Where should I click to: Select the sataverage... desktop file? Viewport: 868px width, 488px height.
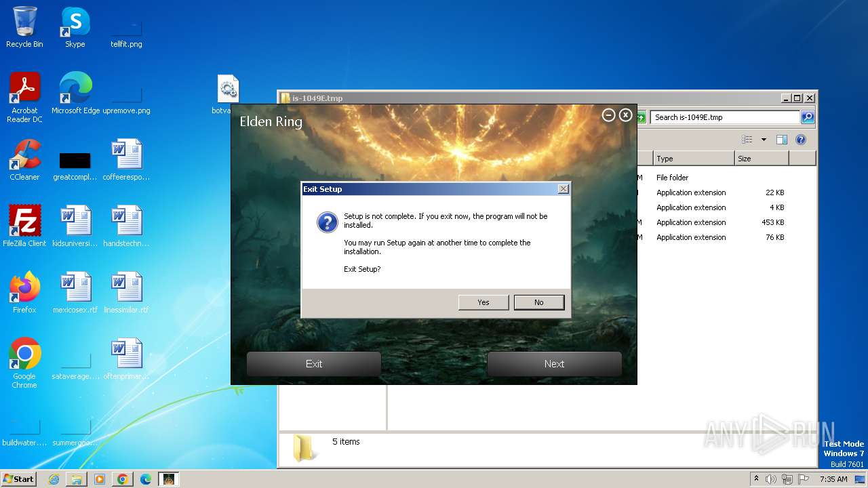pos(75,367)
